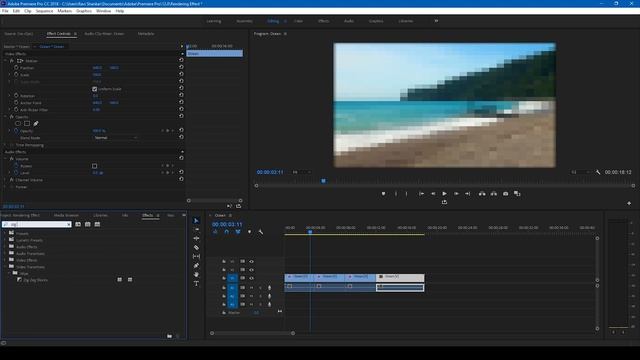640x360 pixels.
Task: Open workspace overflow chevron menu
Action: (436, 21)
